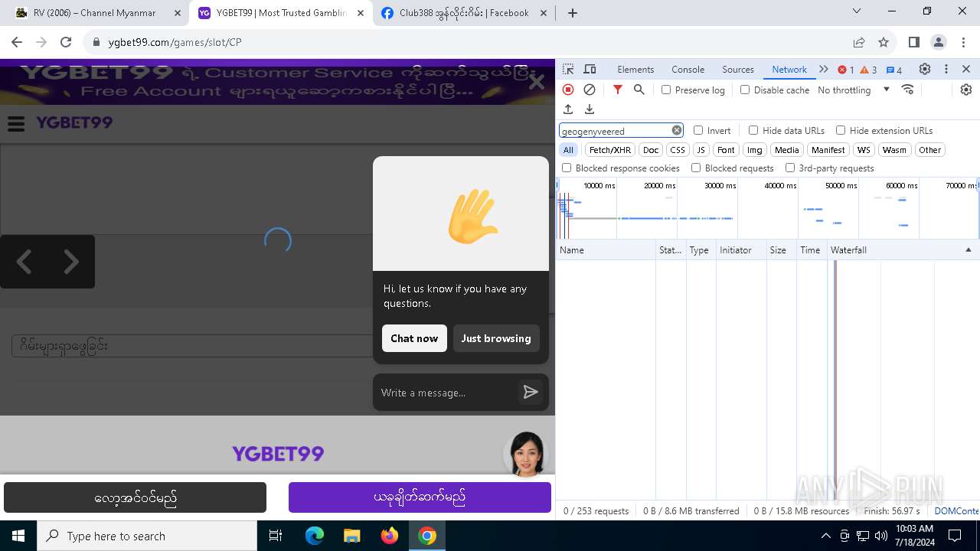Check Blocked requests

tap(696, 168)
